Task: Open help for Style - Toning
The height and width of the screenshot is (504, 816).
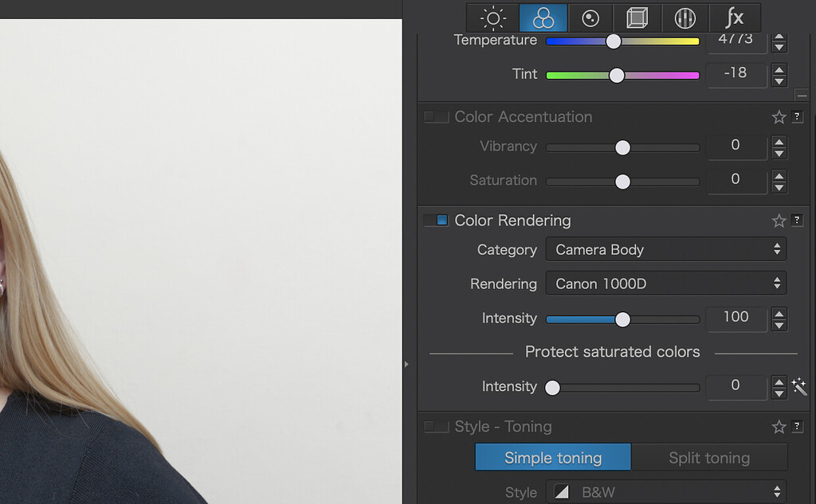Action: pos(797,427)
